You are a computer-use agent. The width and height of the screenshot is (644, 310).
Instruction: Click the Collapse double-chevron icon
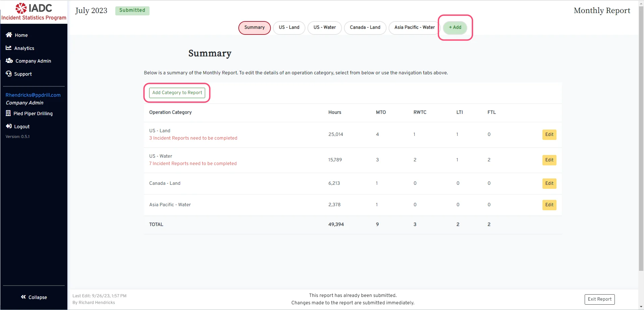click(x=23, y=297)
